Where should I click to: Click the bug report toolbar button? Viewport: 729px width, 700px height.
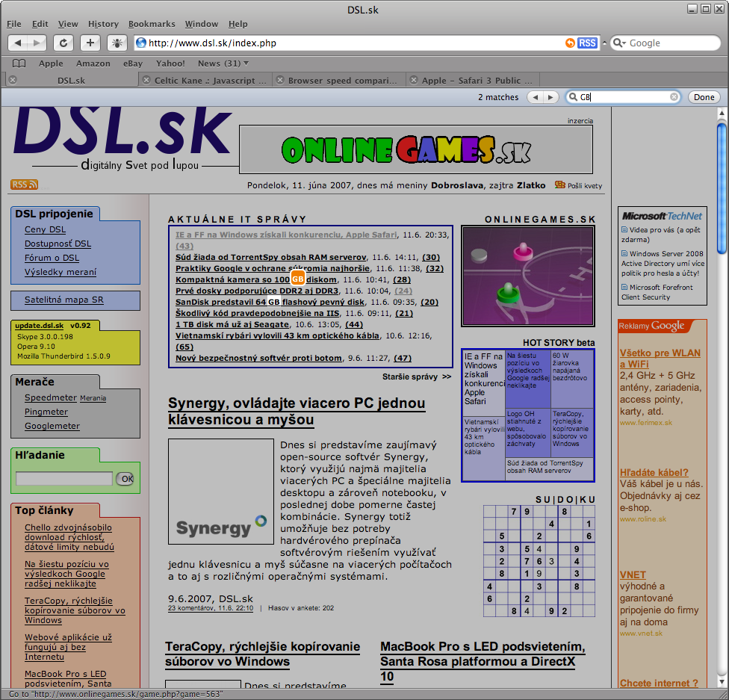coord(117,43)
